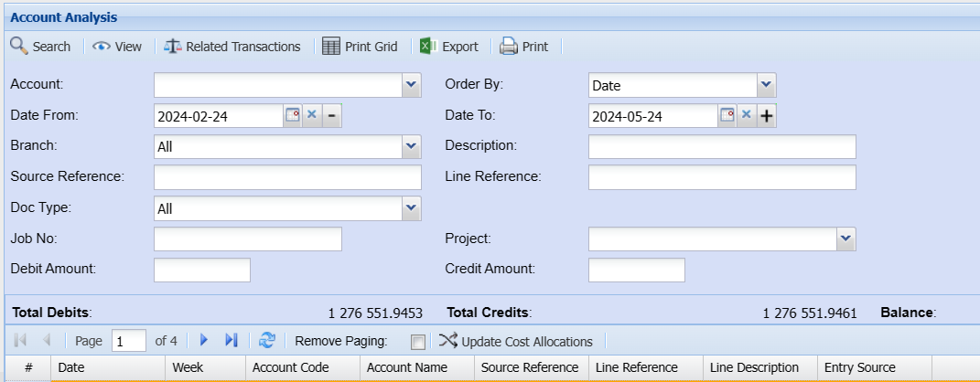Clear the Date To value
The image size is (980, 382).
click(x=746, y=116)
